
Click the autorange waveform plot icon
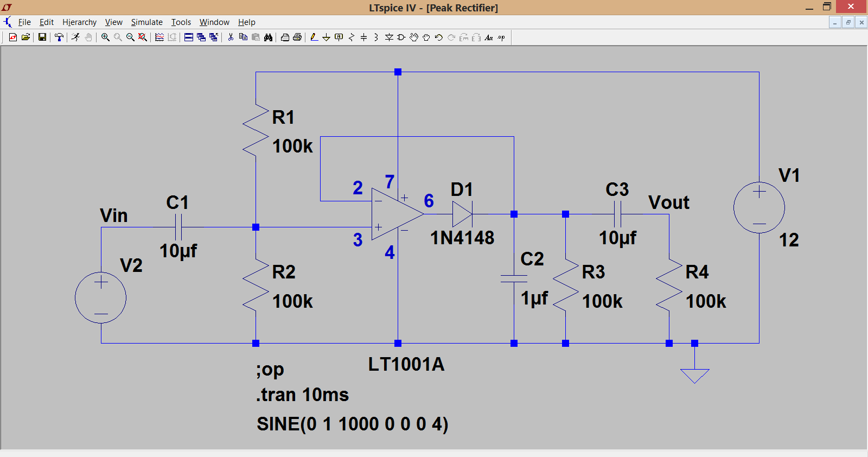[x=159, y=37]
